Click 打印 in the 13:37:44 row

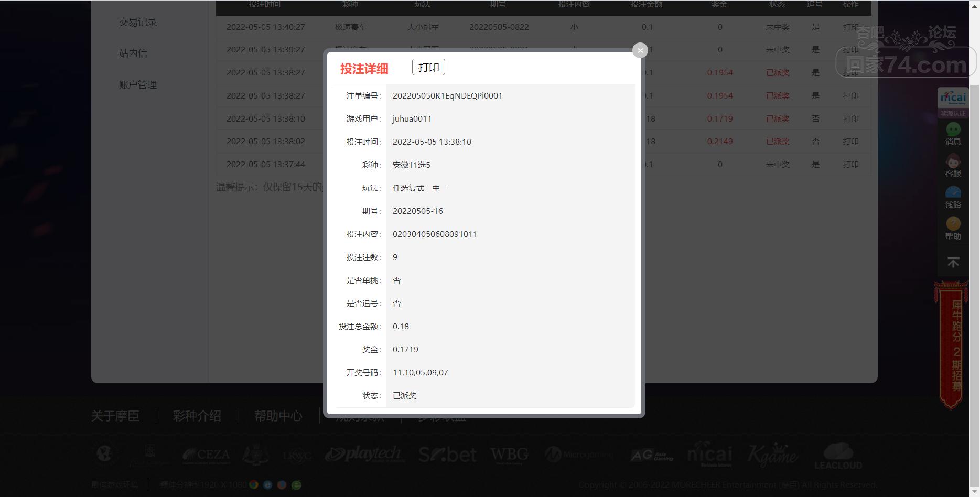(x=851, y=165)
